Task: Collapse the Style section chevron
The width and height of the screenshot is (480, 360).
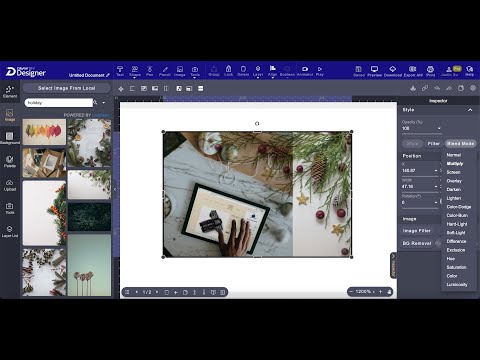Action: (x=470, y=110)
